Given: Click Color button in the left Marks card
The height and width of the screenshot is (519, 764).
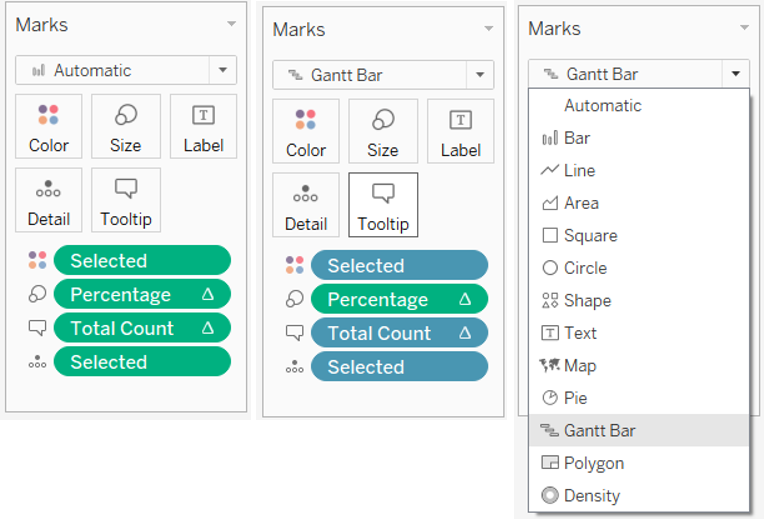Looking at the screenshot, I should tap(49, 127).
